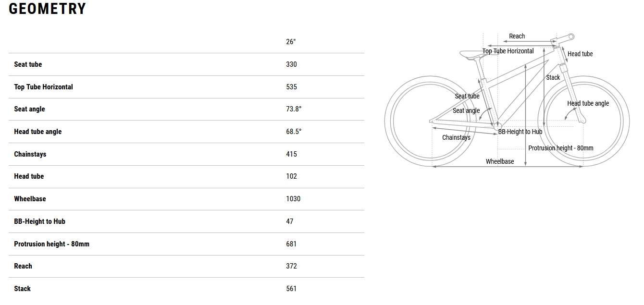Click the Reach label in bike diagram
The width and height of the screenshot is (644, 305).
coord(517,36)
